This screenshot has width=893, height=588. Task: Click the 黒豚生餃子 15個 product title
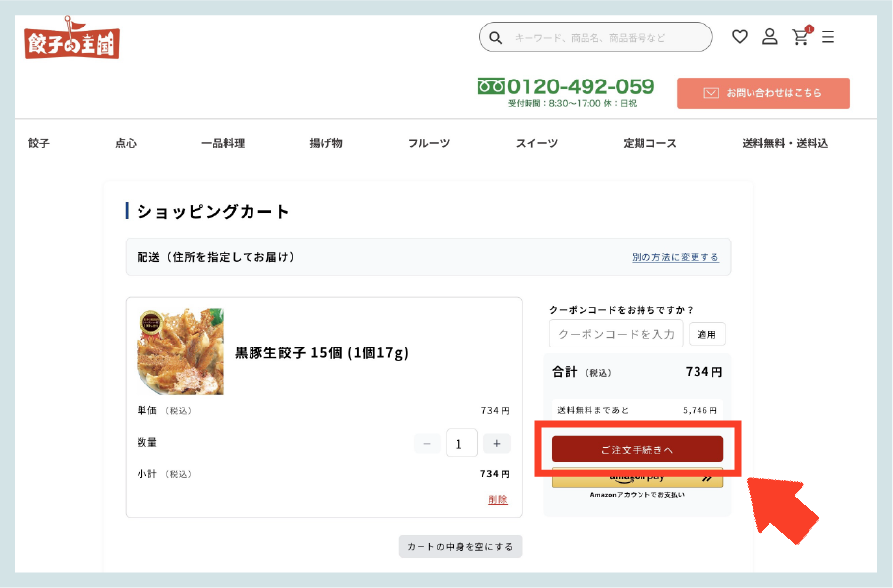pyautogui.click(x=322, y=353)
